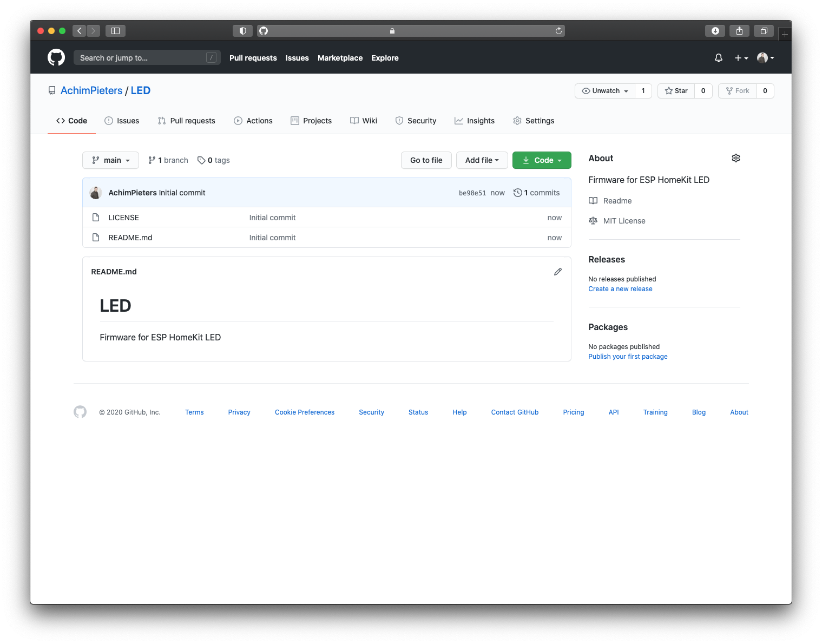The image size is (822, 644).
Task: Open the 0 tags link
Action: click(214, 160)
